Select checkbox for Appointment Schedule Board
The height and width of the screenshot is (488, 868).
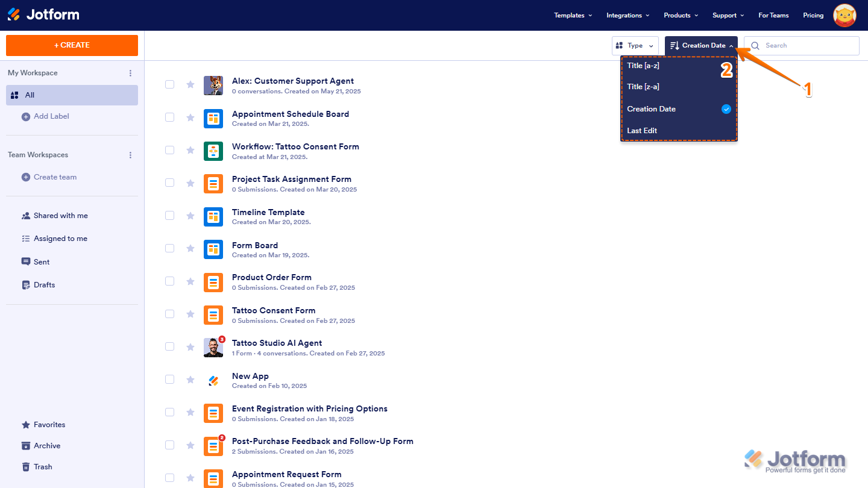(x=170, y=117)
